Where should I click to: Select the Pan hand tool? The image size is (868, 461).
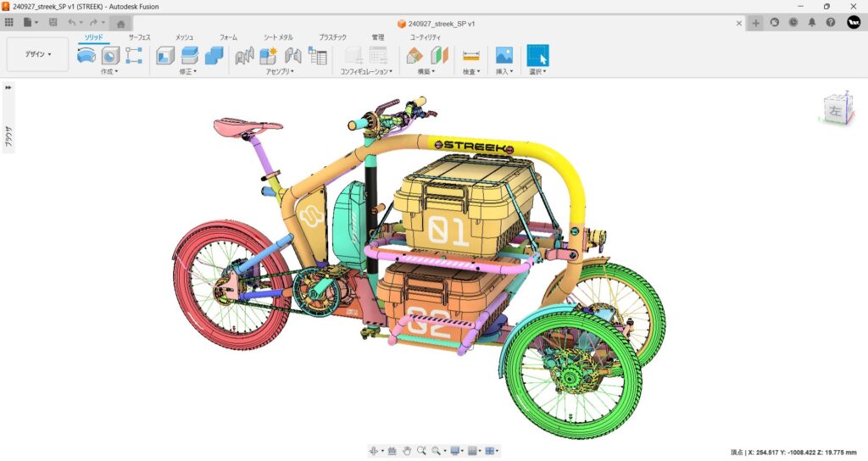click(x=407, y=451)
